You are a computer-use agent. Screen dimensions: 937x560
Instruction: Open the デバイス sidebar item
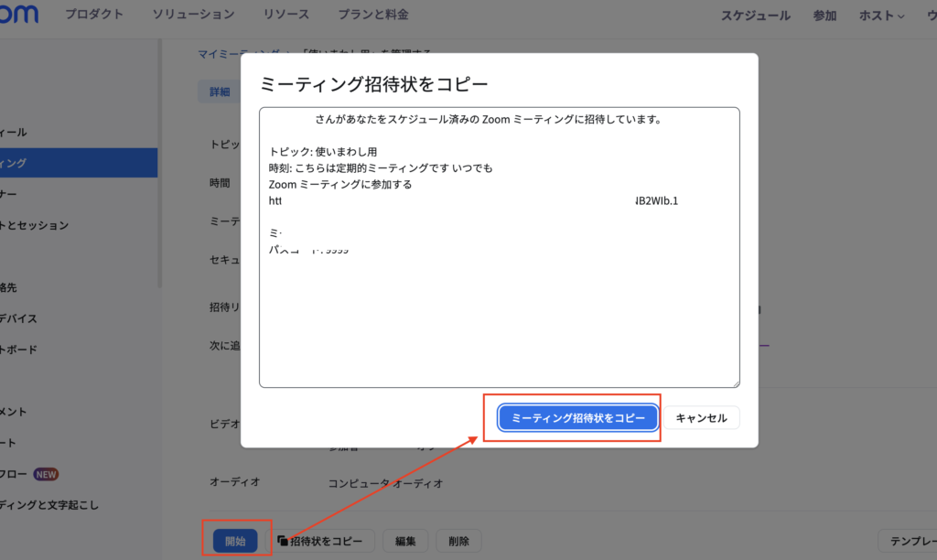coord(18,318)
